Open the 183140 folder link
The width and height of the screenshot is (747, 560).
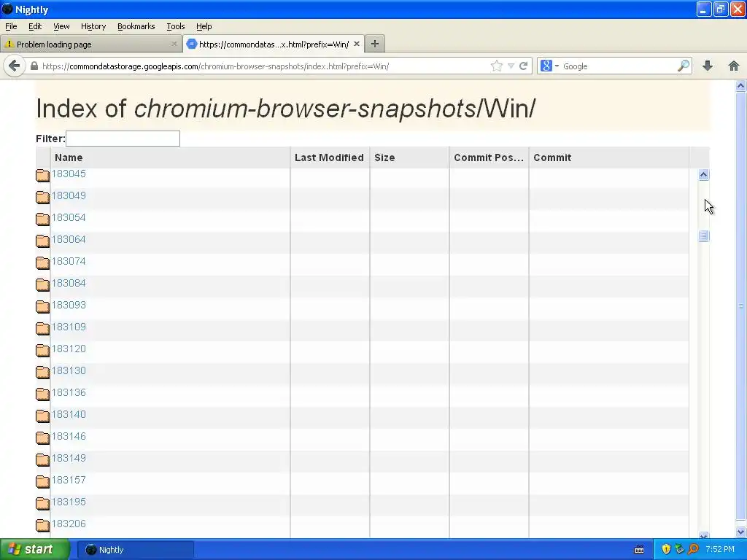click(69, 415)
